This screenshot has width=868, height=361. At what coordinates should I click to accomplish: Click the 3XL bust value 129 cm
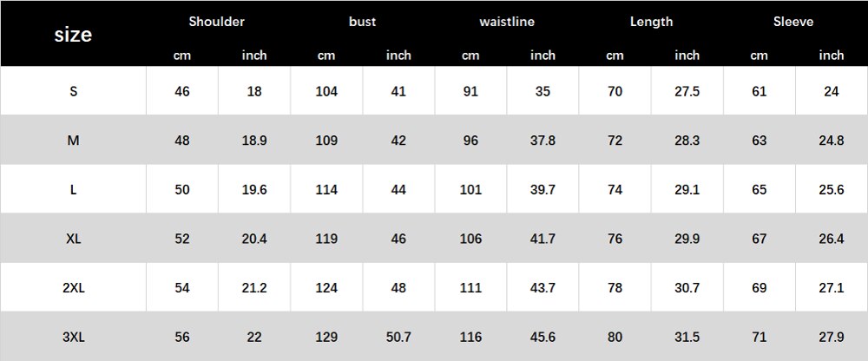point(326,338)
